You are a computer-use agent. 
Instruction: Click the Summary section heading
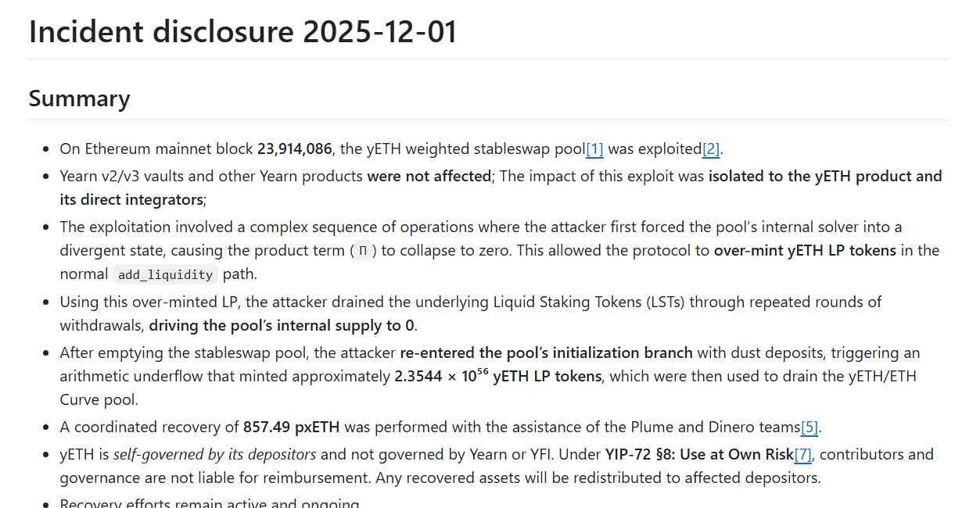[79, 98]
